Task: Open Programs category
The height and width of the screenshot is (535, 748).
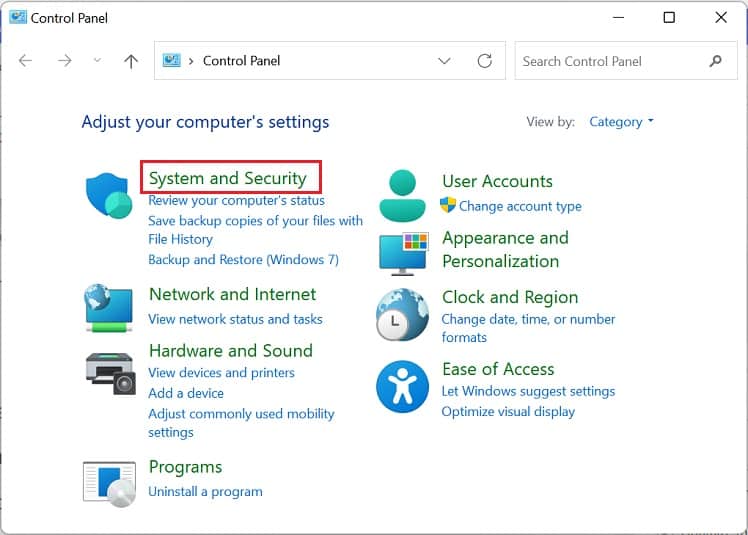Action: click(x=185, y=467)
